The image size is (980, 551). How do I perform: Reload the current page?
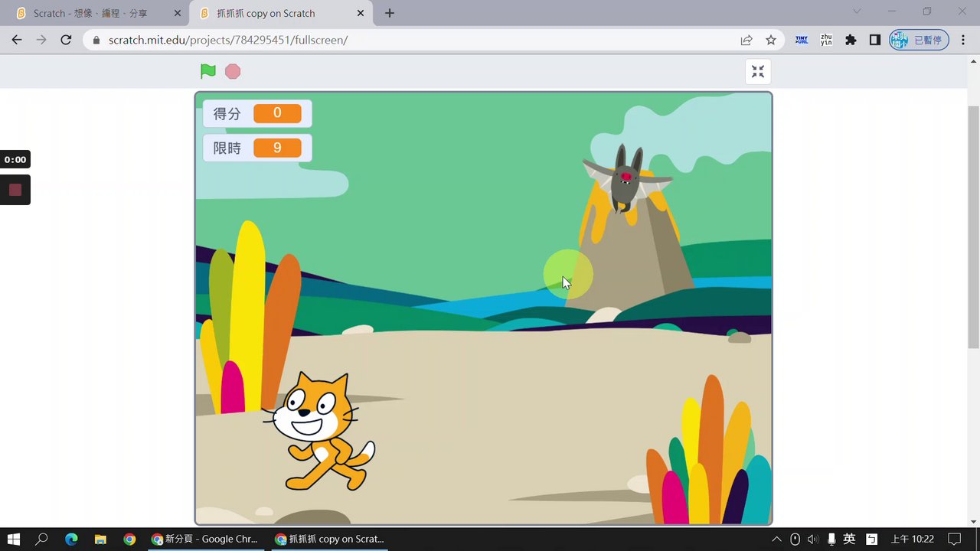pos(66,40)
